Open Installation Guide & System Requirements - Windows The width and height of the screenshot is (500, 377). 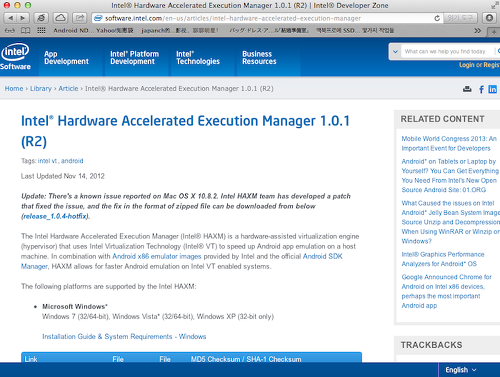(x=124, y=337)
